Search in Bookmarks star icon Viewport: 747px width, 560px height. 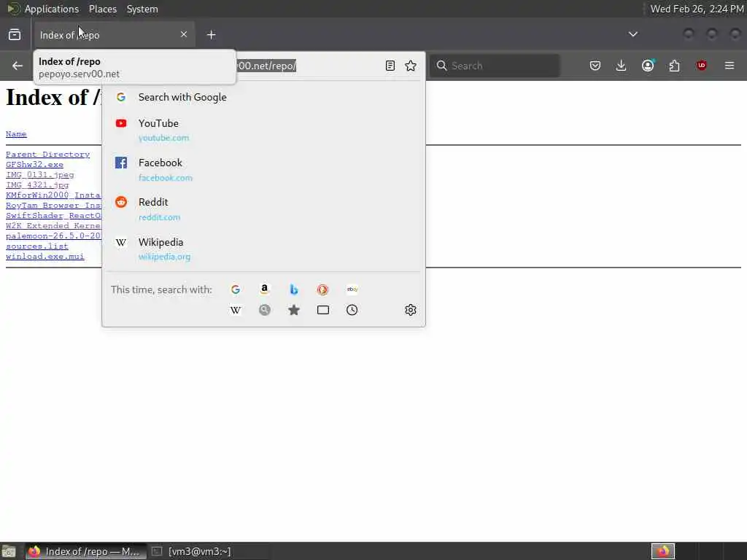click(294, 310)
